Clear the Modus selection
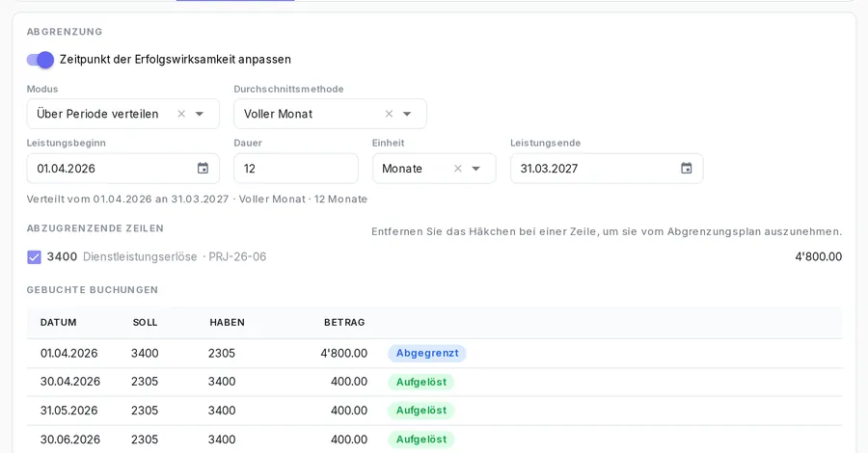 [181, 114]
